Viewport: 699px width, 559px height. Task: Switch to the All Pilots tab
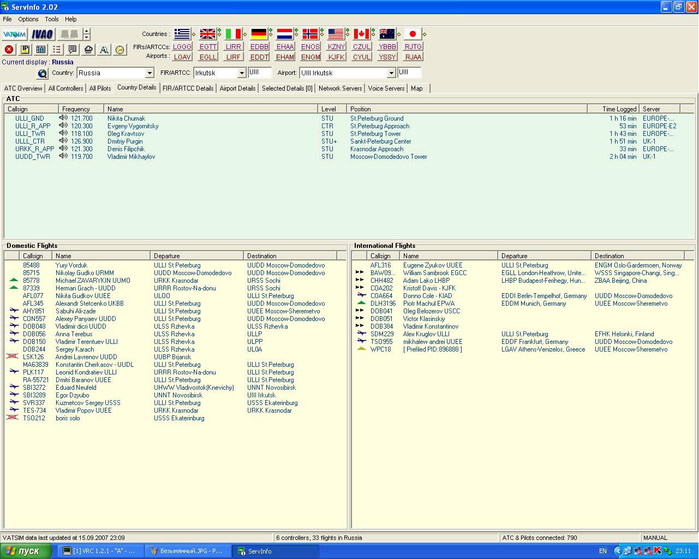click(100, 88)
